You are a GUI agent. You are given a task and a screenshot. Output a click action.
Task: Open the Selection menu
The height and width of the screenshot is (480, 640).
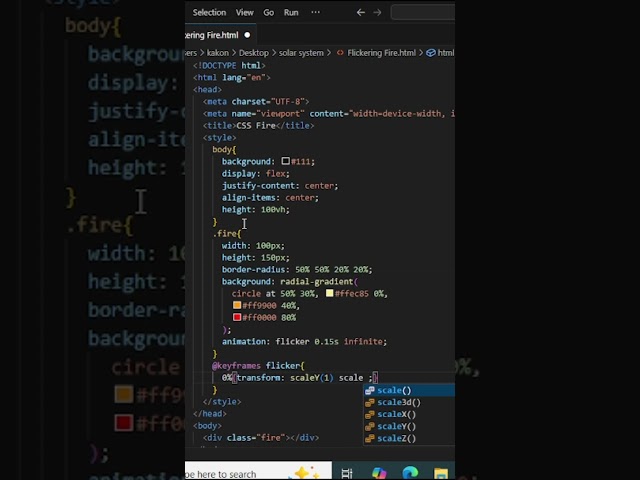(x=209, y=13)
